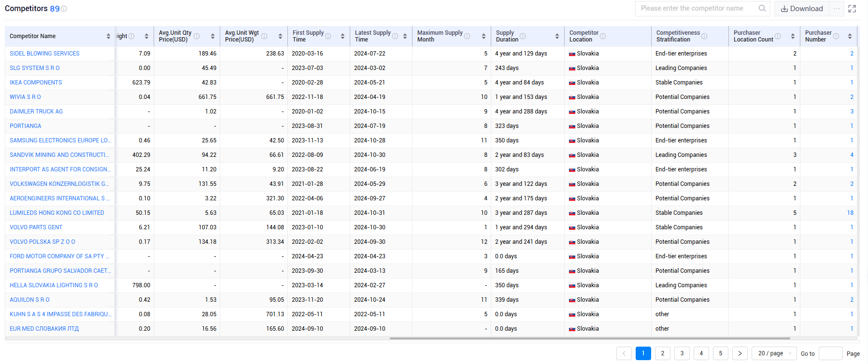Sort by Purchaser Number column

tap(850, 36)
